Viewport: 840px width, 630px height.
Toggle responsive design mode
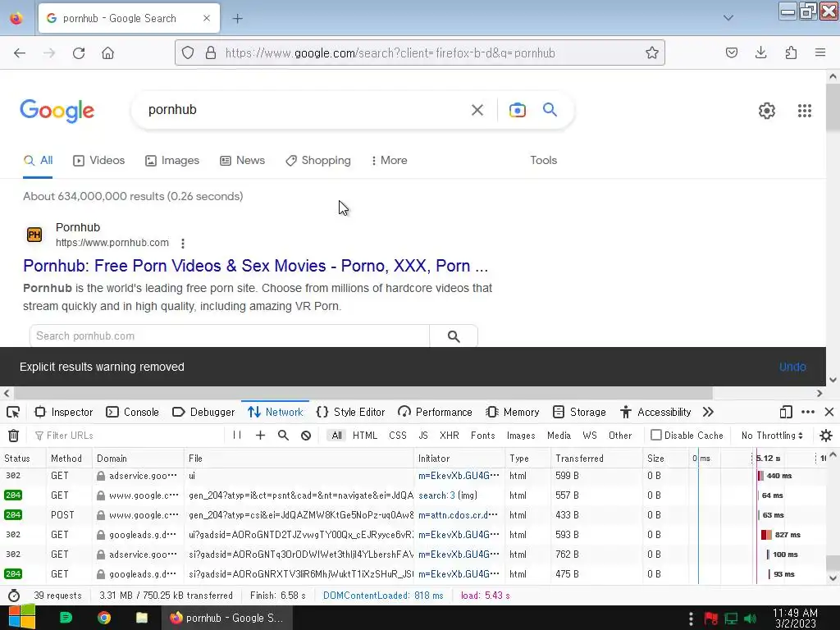(x=785, y=412)
